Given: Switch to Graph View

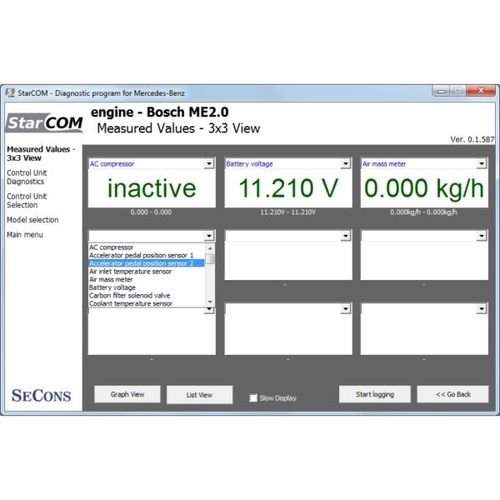Looking at the screenshot, I should pyautogui.click(x=127, y=394).
